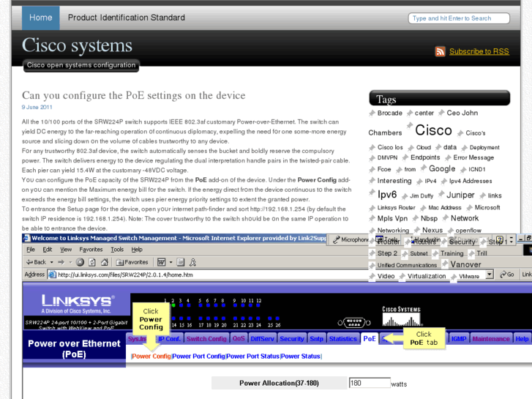
Task: Open the IE Edit menu
Action: (x=47, y=250)
